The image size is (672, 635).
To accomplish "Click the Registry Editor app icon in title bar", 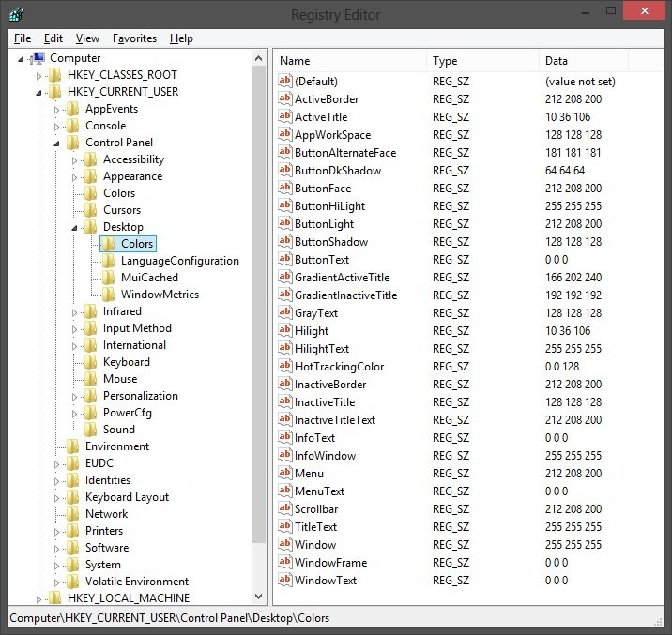I will click(x=16, y=14).
